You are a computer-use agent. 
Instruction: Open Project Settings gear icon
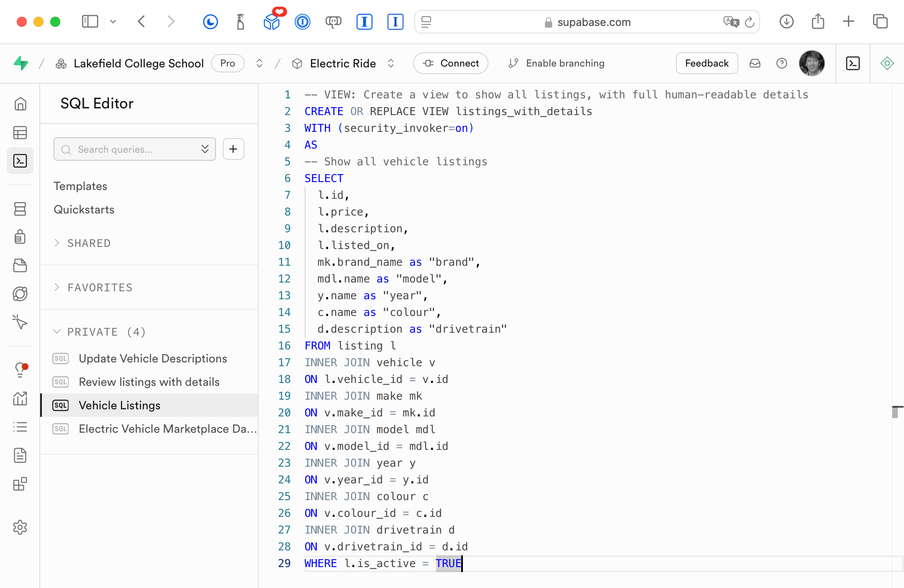point(20,527)
